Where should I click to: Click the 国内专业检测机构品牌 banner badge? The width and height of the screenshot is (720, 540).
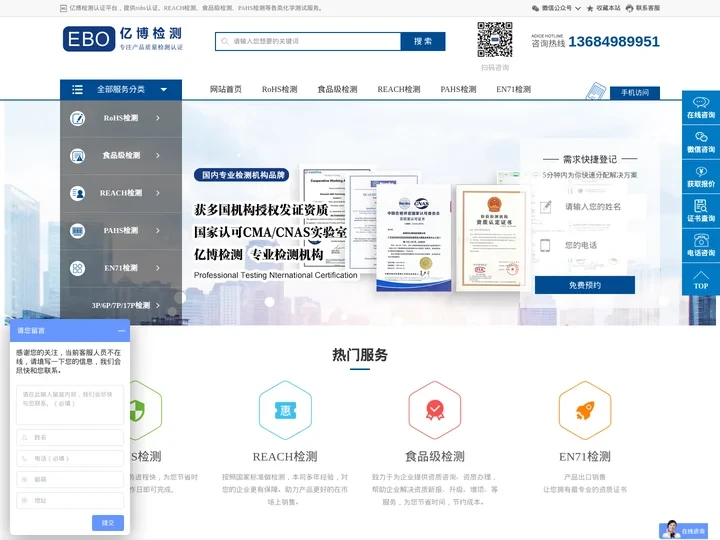pos(242,175)
